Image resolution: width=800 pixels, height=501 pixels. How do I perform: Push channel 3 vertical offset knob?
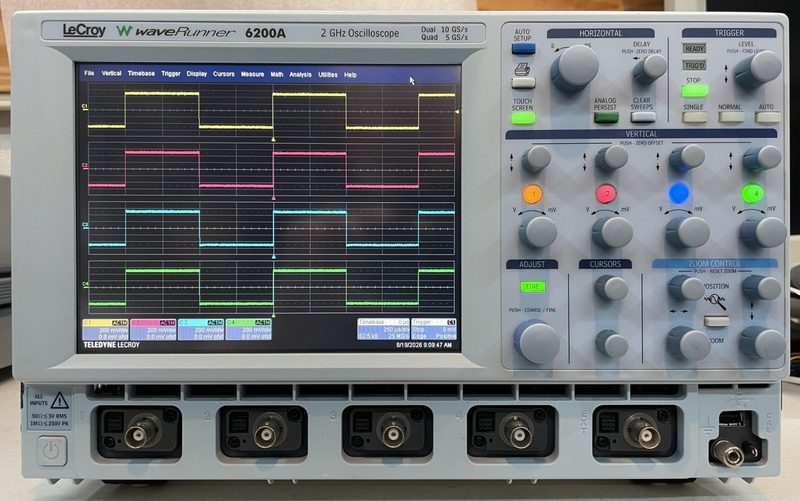click(x=687, y=158)
